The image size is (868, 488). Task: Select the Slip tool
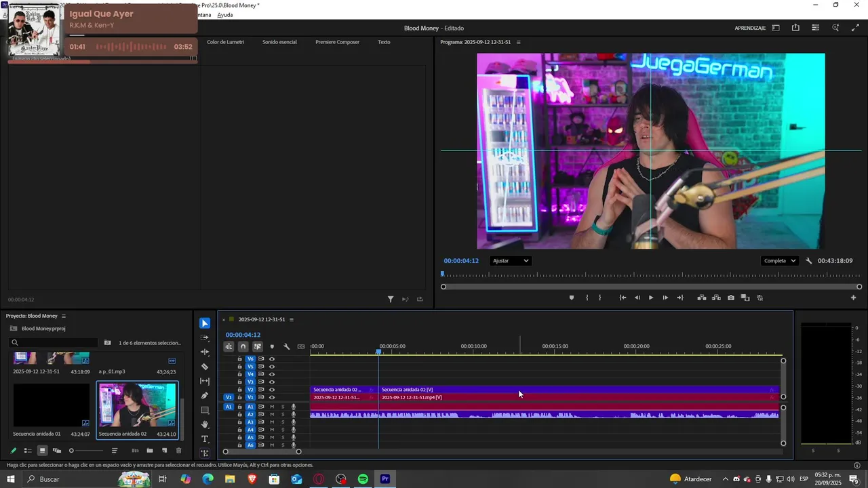[x=205, y=381]
